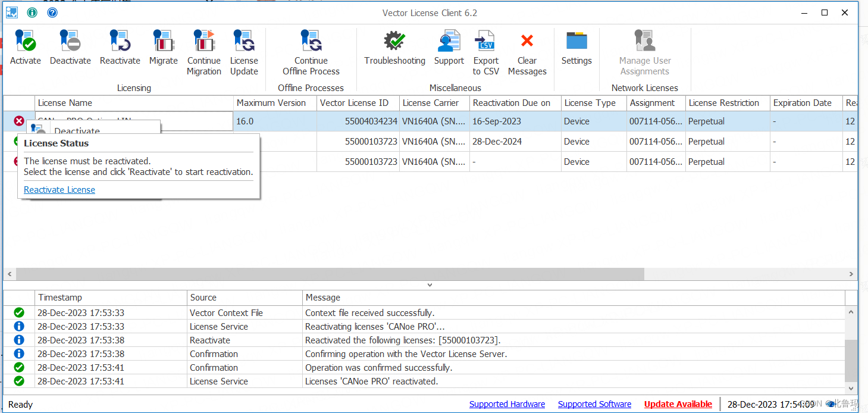Export the license list to CSV
868x413 pixels.
[485, 46]
